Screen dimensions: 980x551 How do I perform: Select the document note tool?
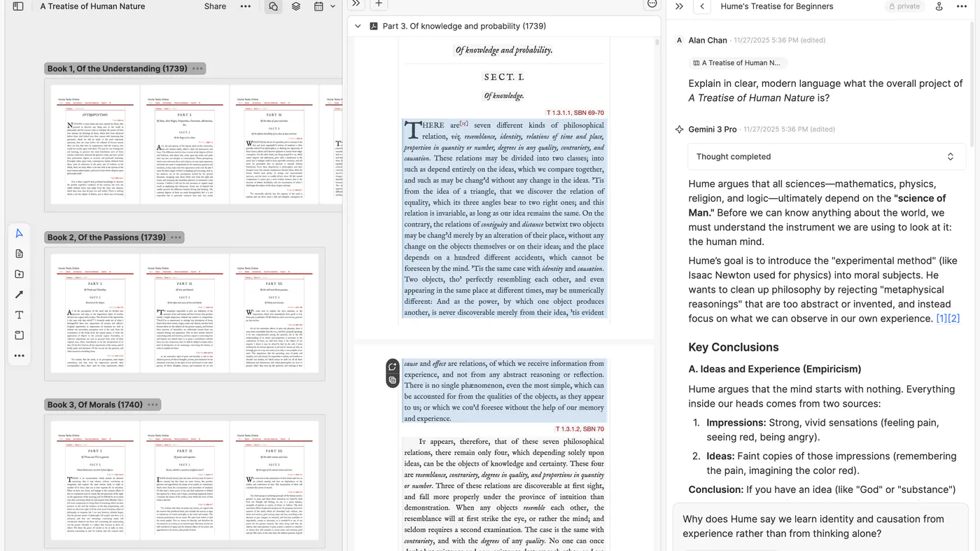click(19, 253)
